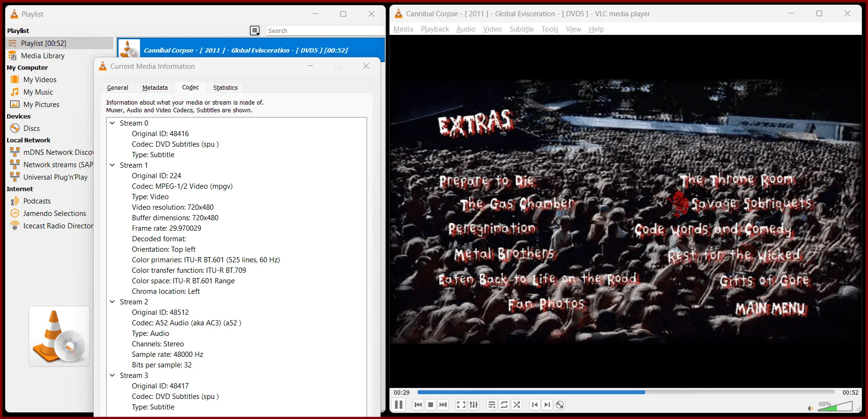Seek in the playback progress bar
Viewport: 868px width, 419px height.
coord(626,392)
